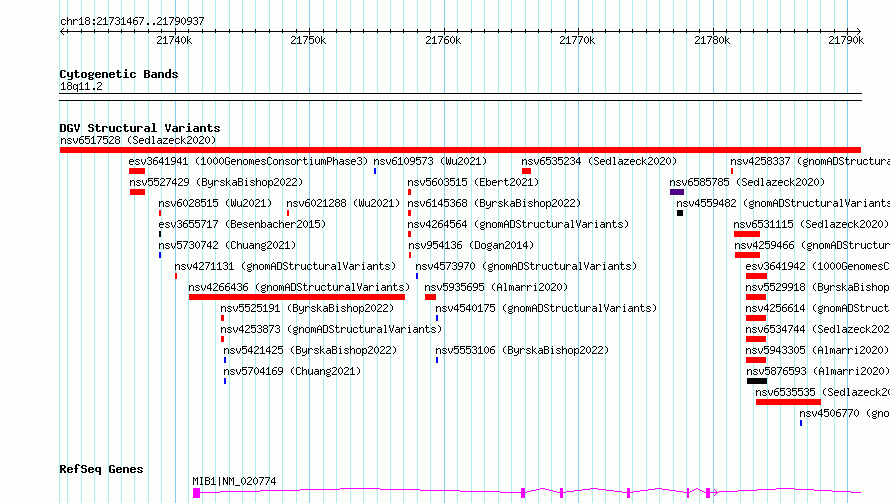The height and width of the screenshot is (503, 890).
Task: Open variant esv3641941 (1000GenomesConsortiumPhase3)
Action: [248, 161]
